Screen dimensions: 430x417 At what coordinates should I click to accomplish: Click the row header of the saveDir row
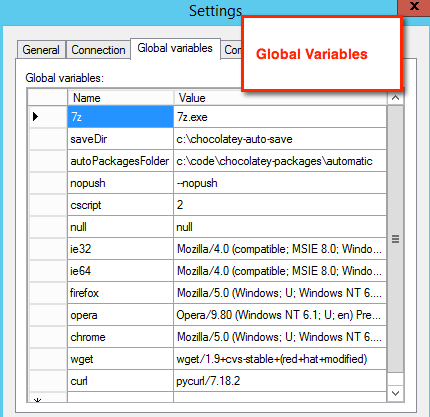click(48, 139)
